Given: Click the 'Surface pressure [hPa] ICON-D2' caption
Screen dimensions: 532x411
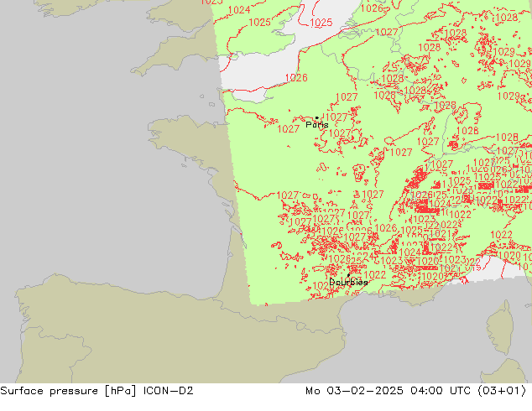Looking at the screenshot, I should (96, 391).
